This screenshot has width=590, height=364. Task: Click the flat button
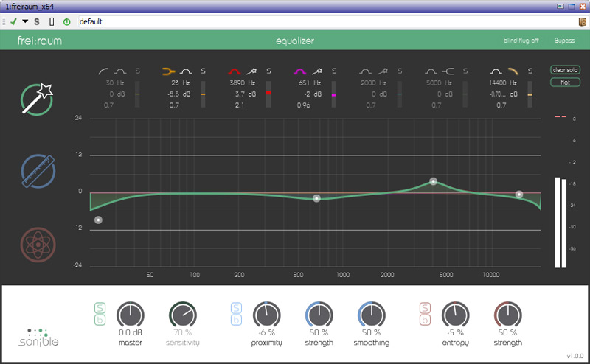565,83
